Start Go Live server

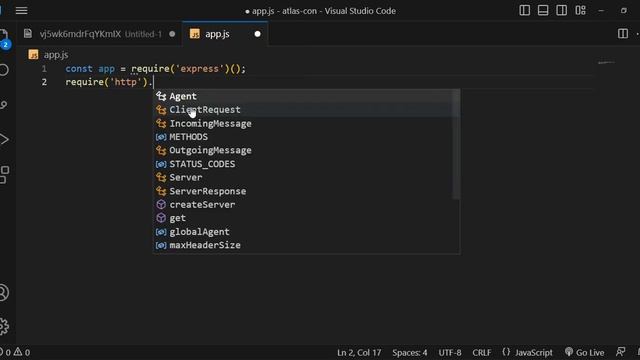[584, 352]
